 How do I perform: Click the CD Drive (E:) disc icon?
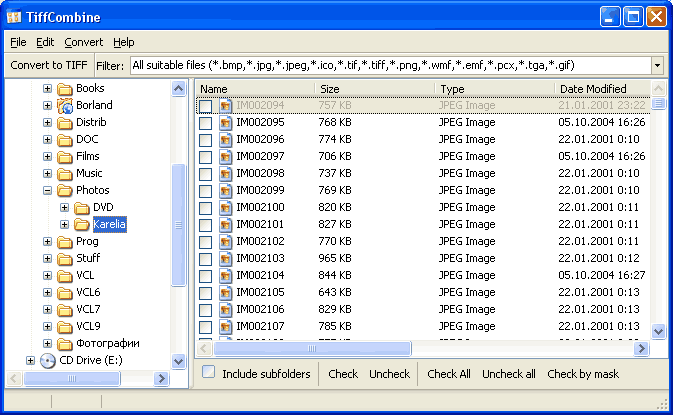[x=48, y=360]
